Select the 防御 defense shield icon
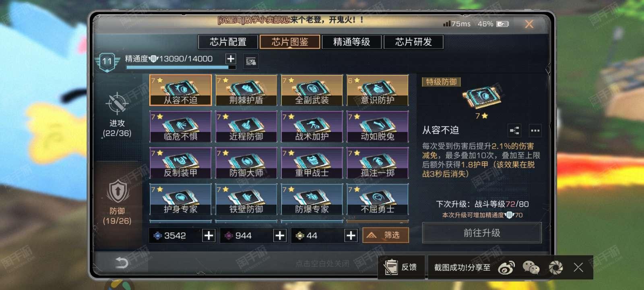This screenshot has width=644, height=290. [x=117, y=191]
